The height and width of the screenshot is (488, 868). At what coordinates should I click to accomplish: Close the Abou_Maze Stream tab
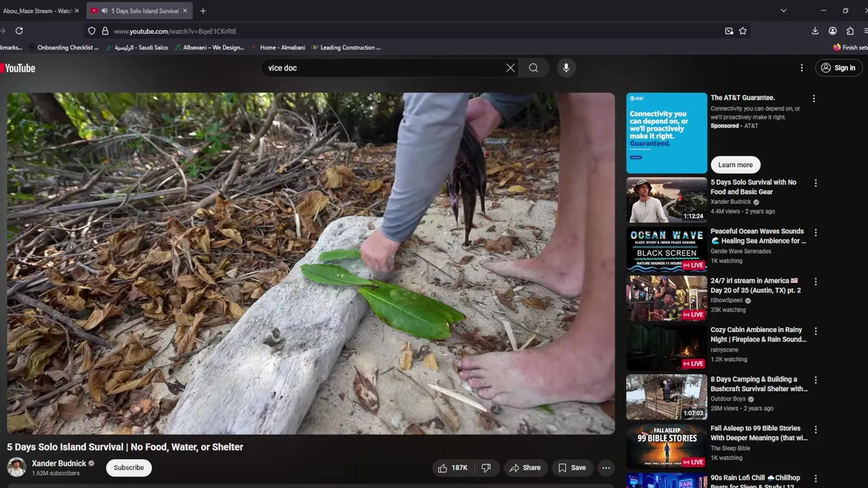(x=77, y=11)
